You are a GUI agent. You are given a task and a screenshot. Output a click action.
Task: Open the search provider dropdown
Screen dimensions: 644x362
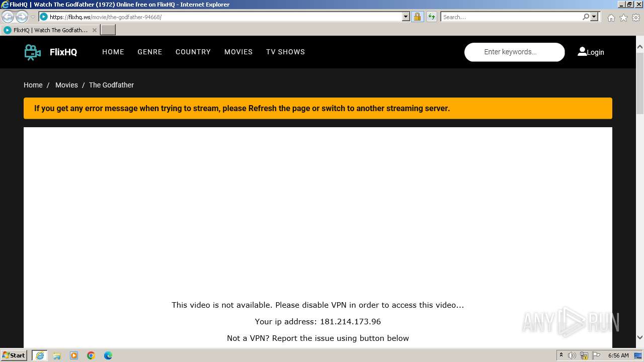click(594, 17)
